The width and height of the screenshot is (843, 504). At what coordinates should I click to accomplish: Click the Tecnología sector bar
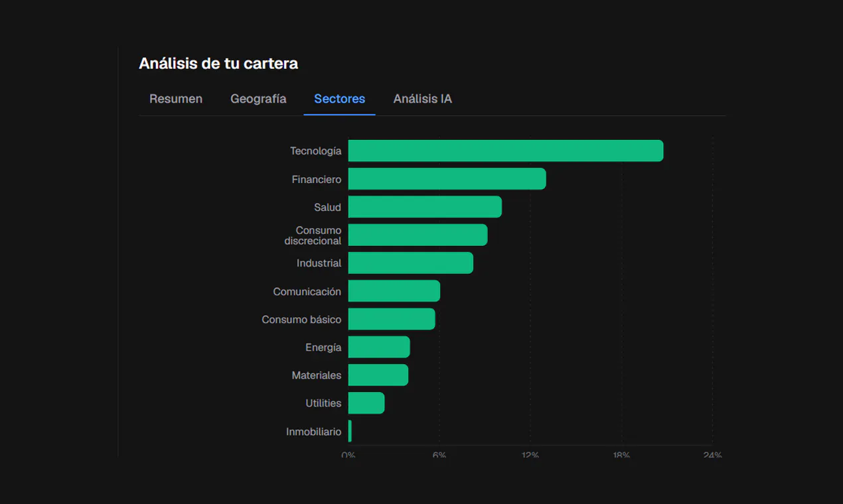[506, 151]
